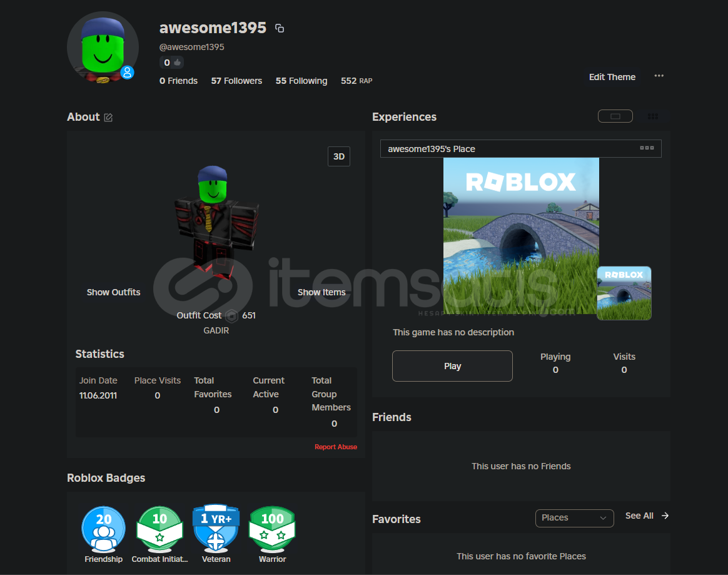View the 57 Followers list
Screen dimensions: 728x575
[236, 81]
